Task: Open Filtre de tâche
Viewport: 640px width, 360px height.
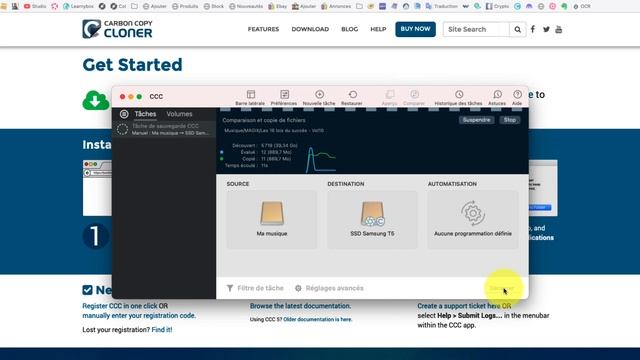Action: coord(255,288)
